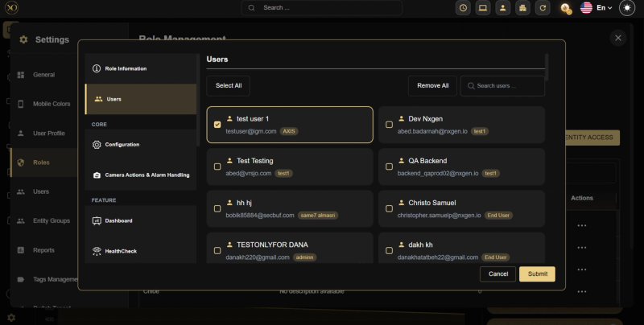Screen dimensions: 644x325
Task: Open the Role Information tab
Action: (140, 68)
